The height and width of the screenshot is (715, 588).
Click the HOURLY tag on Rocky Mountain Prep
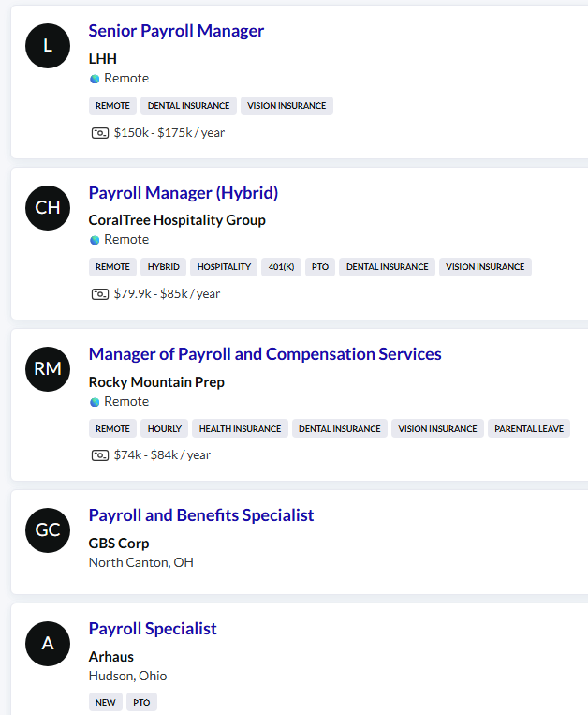165,428
